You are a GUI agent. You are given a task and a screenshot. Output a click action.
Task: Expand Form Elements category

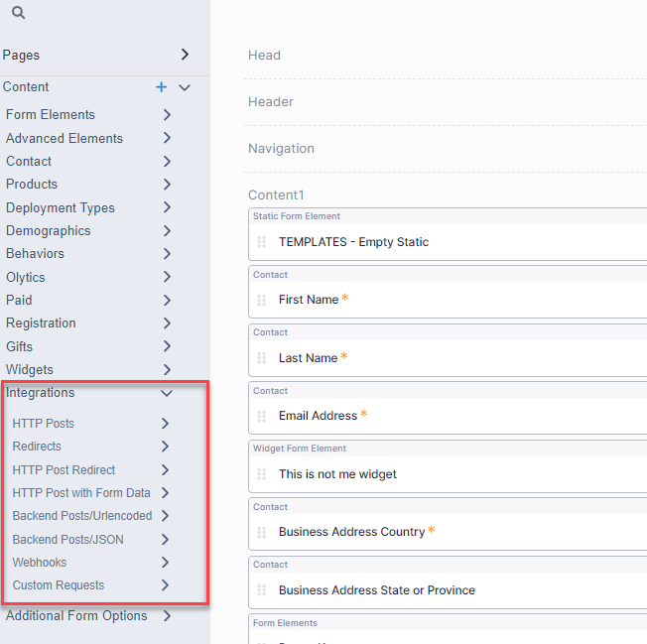click(167, 114)
